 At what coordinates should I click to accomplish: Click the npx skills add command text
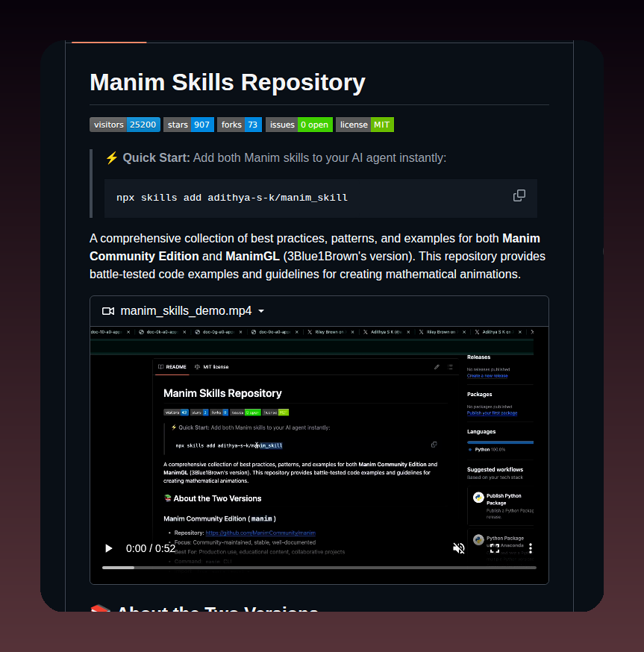232,198
